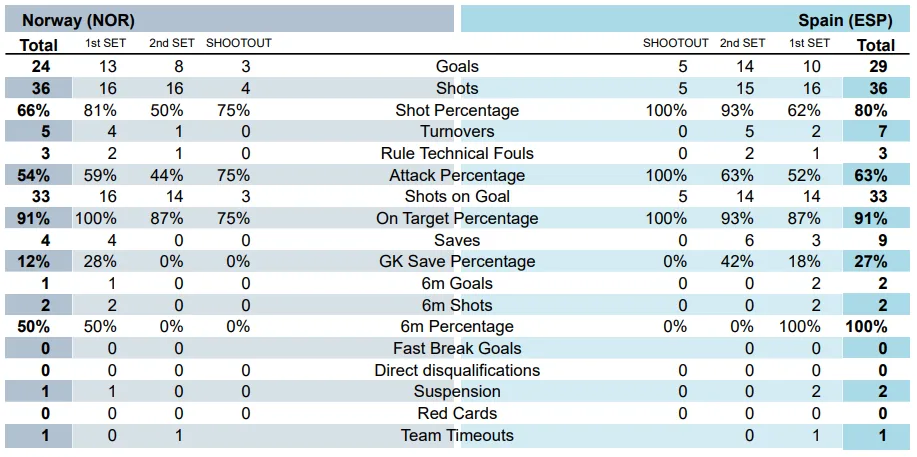The image size is (917, 457).
Task: Click Spain's 2nd SET column header
Action: (x=743, y=44)
